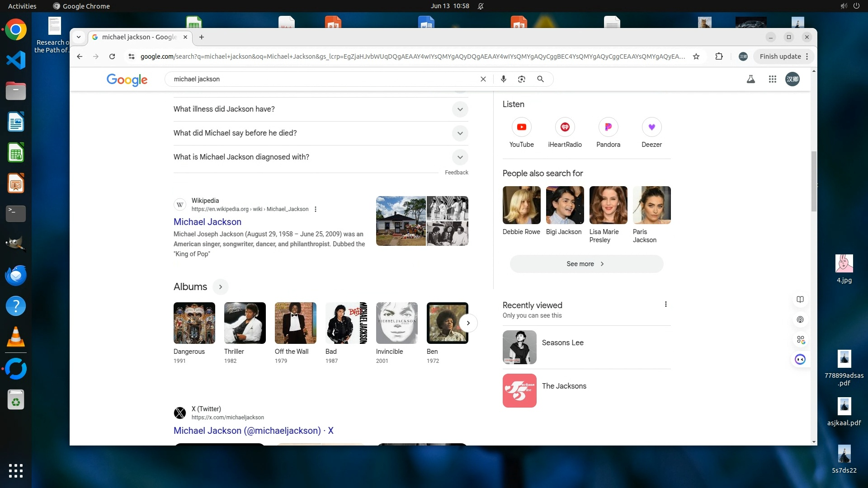Image resolution: width=868 pixels, height=488 pixels.
Task: Open the Google apps grid
Action: click(x=772, y=79)
